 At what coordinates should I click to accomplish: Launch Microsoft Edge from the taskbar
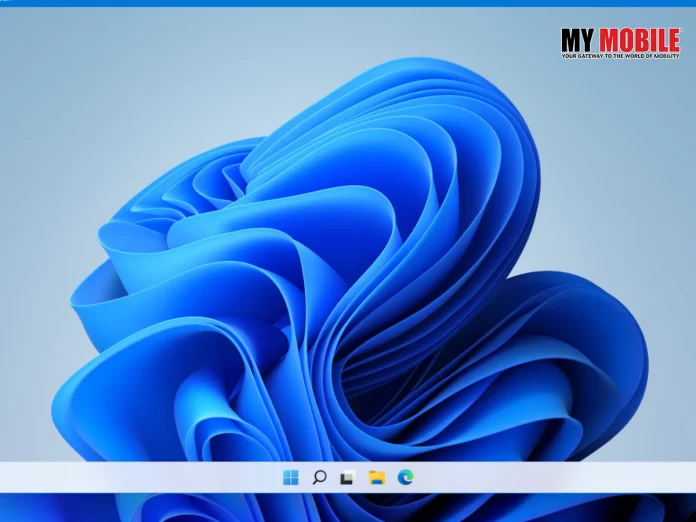(x=405, y=478)
